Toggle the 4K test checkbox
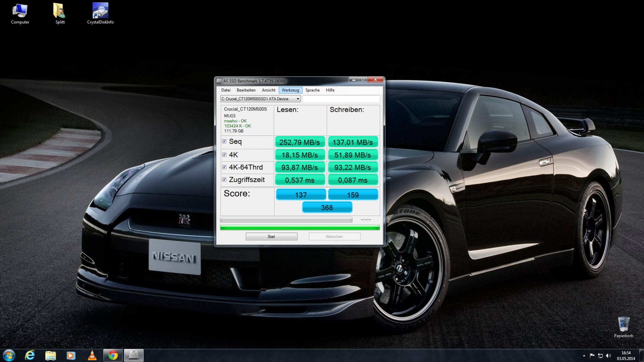644x362 pixels. [224, 155]
